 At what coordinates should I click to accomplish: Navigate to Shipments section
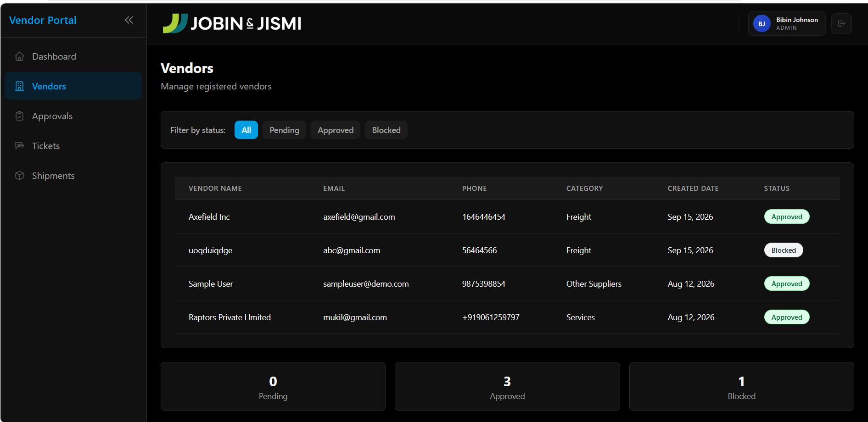73,176
